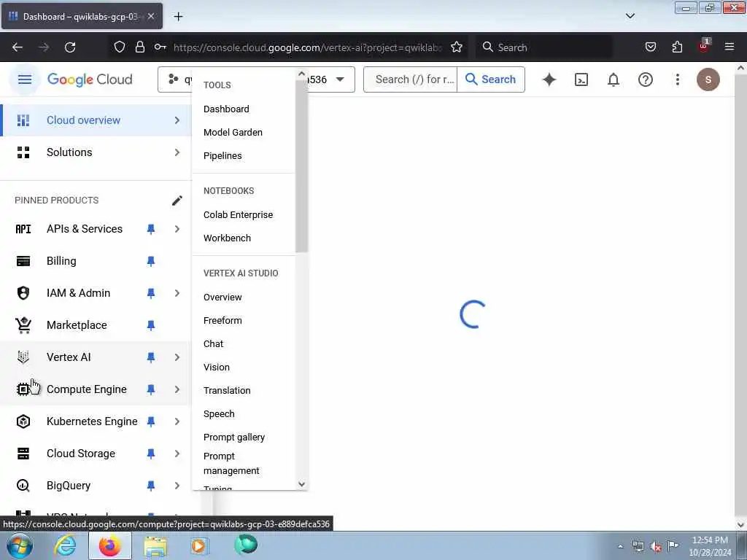The height and width of the screenshot is (560, 747).
Task: Unpin IAM & Admin pin icon
Action: click(x=150, y=293)
